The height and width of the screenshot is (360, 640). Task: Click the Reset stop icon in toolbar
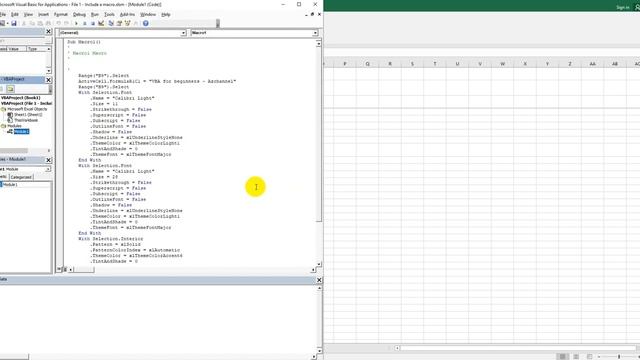[x=93, y=23]
